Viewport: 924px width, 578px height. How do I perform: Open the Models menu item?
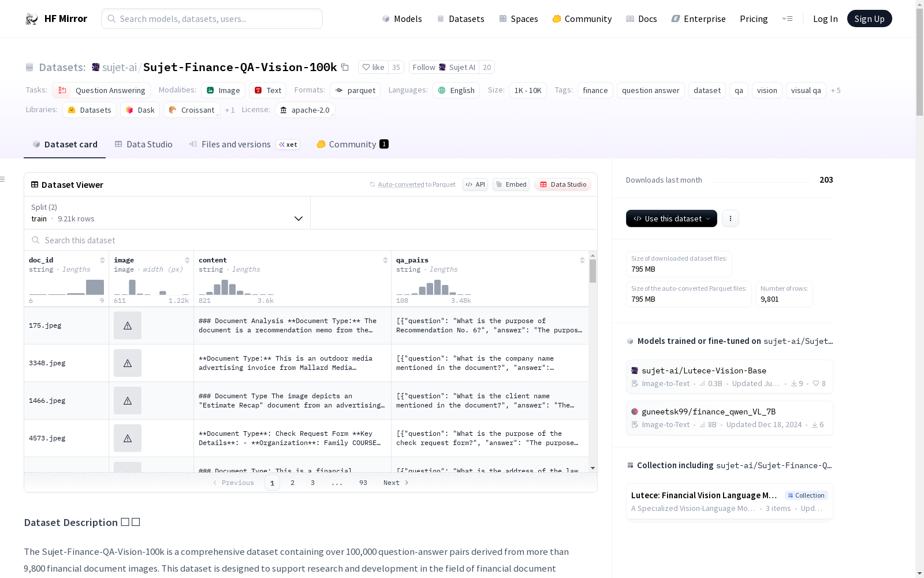click(402, 18)
